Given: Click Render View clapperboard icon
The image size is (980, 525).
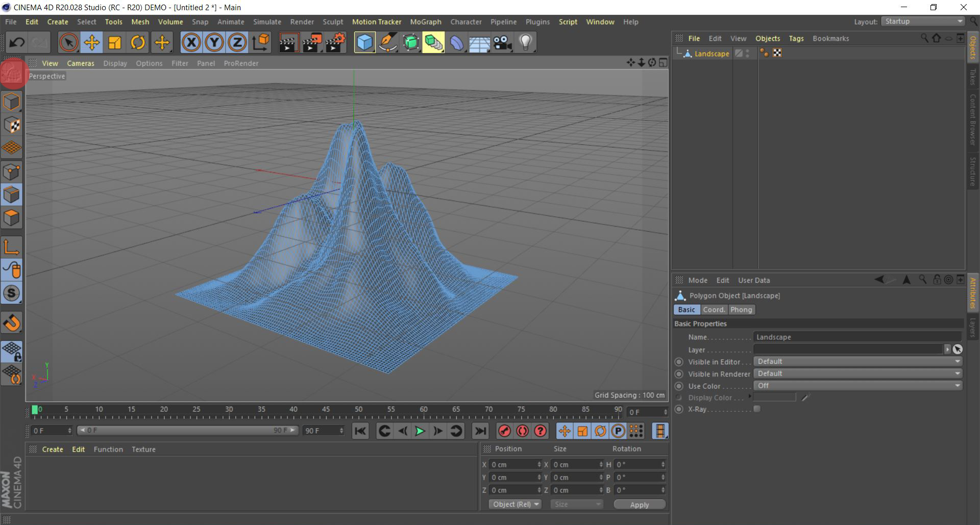Looking at the screenshot, I should coord(288,42).
